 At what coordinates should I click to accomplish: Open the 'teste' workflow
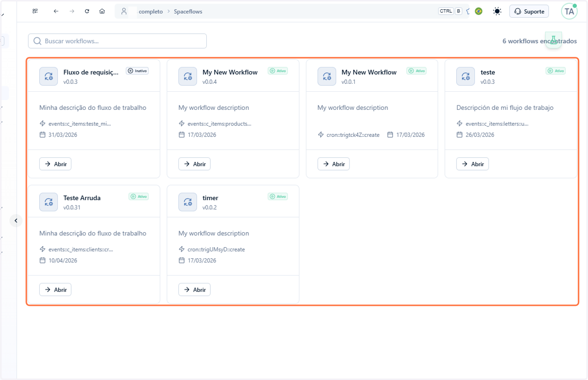pos(472,164)
